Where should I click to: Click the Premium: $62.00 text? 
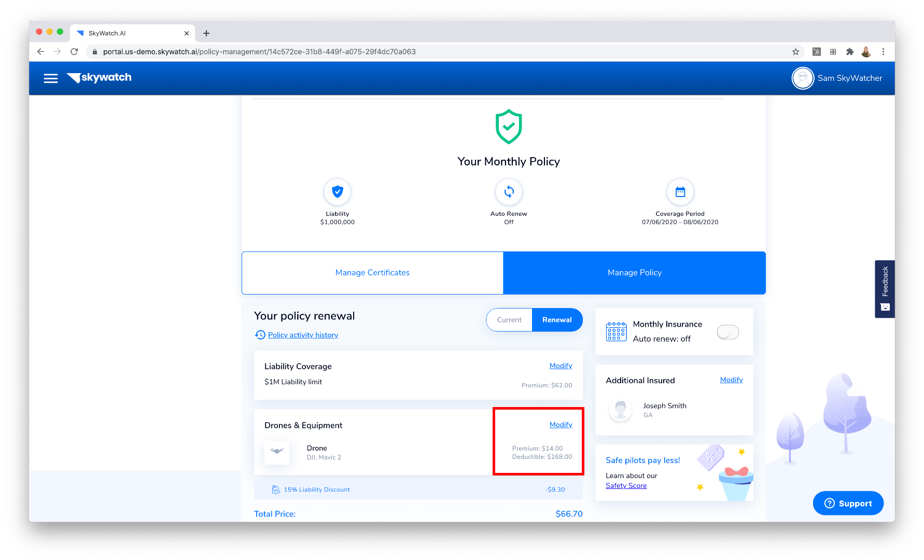coord(547,385)
